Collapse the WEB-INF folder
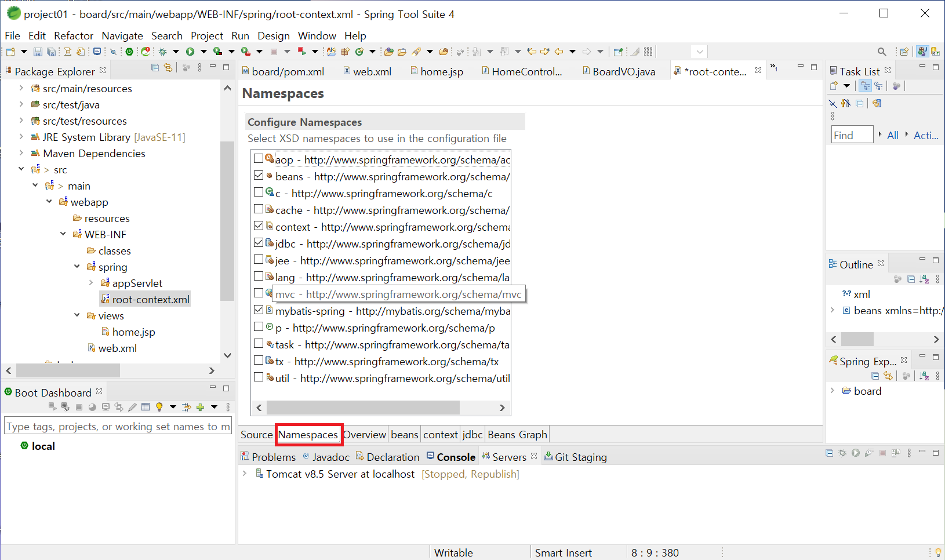 [x=63, y=234]
